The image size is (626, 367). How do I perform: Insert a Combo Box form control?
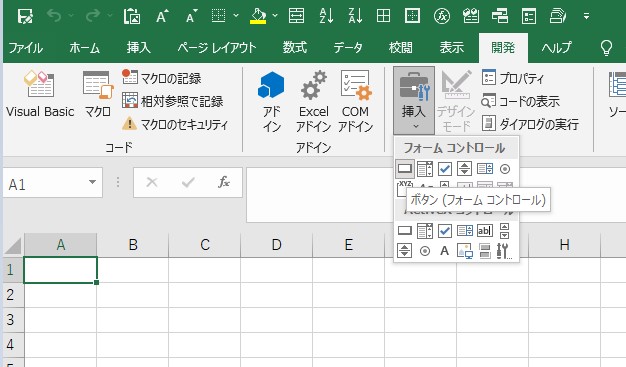(425, 169)
